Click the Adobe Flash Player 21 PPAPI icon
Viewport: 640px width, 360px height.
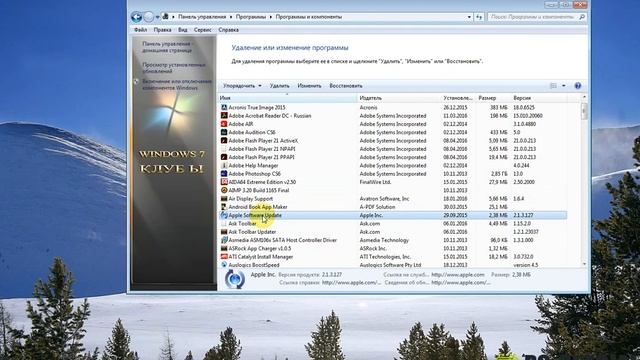click(224, 157)
